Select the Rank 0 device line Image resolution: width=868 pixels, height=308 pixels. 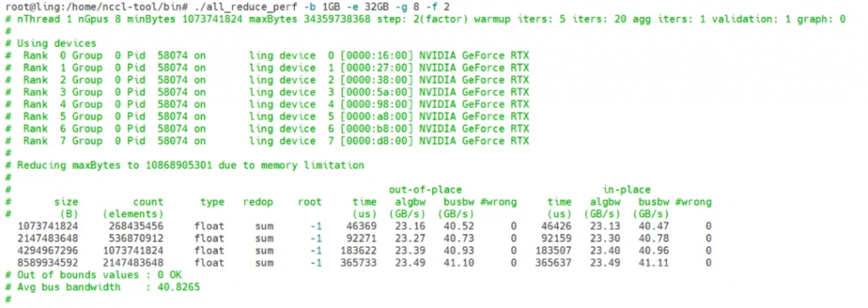pos(267,55)
